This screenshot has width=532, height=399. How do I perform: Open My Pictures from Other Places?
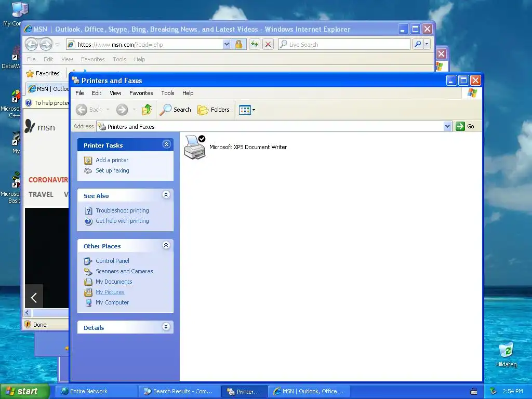click(110, 292)
